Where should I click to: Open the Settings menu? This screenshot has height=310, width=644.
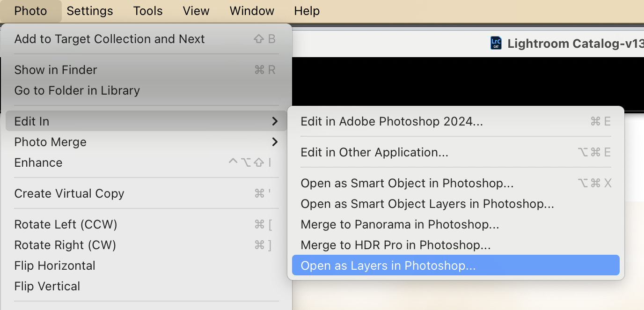click(90, 11)
